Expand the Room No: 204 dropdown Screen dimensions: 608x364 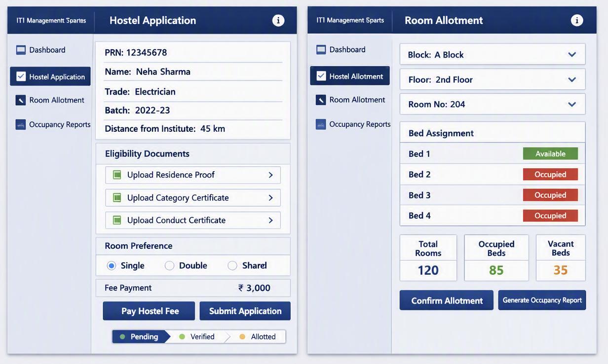pos(493,104)
